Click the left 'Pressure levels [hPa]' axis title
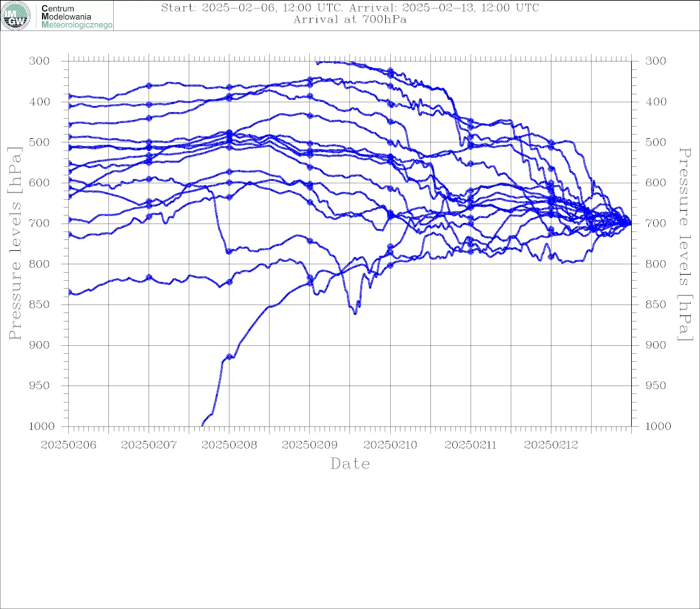The height and width of the screenshot is (609, 700). 15,244
